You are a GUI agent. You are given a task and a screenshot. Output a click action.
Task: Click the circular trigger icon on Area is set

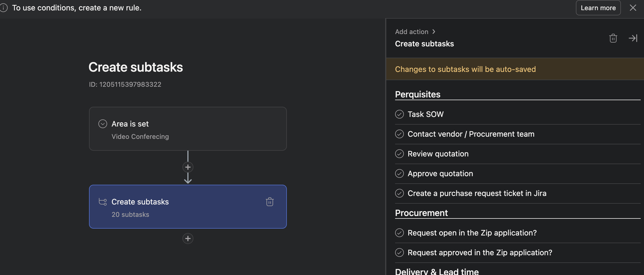coord(103,124)
